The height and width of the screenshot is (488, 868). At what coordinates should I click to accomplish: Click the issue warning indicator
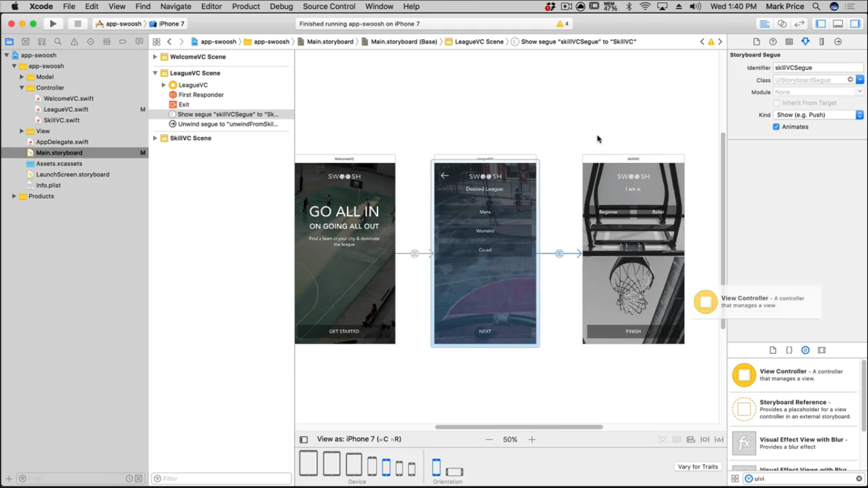pos(562,24)
